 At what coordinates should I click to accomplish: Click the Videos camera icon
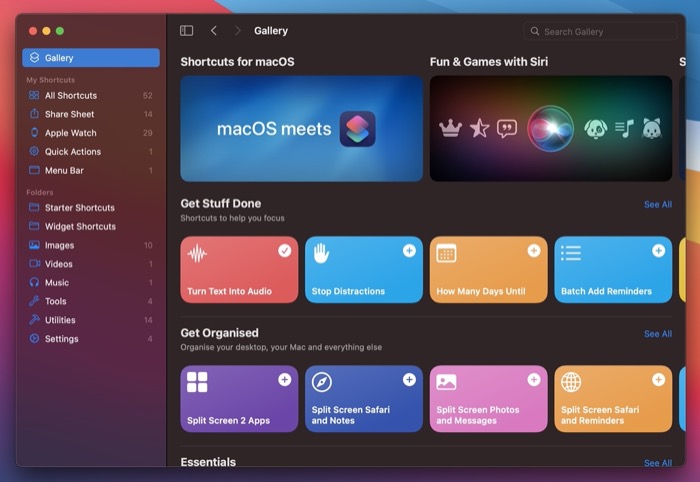[34, 263]
